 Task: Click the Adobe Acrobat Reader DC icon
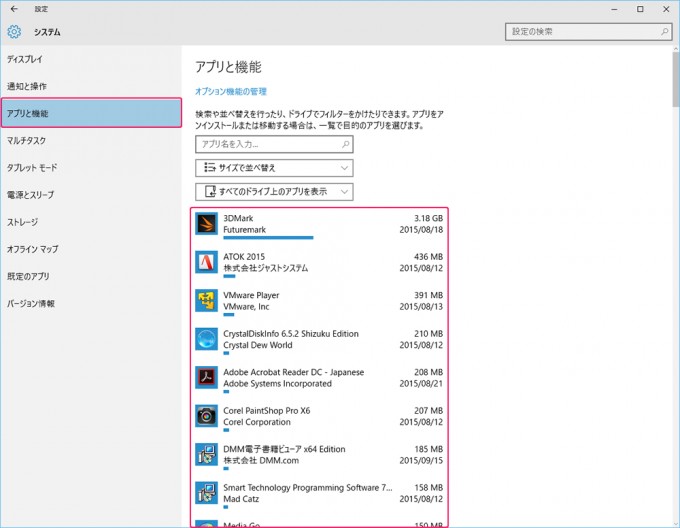(206, 378)
